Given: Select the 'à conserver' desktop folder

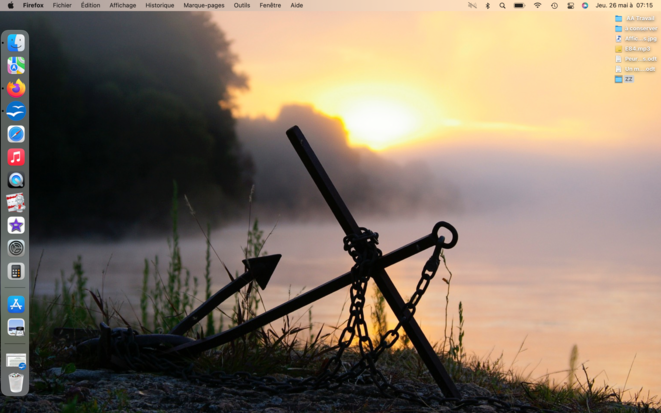Looking at the screenshot, I should pos(636,28).
